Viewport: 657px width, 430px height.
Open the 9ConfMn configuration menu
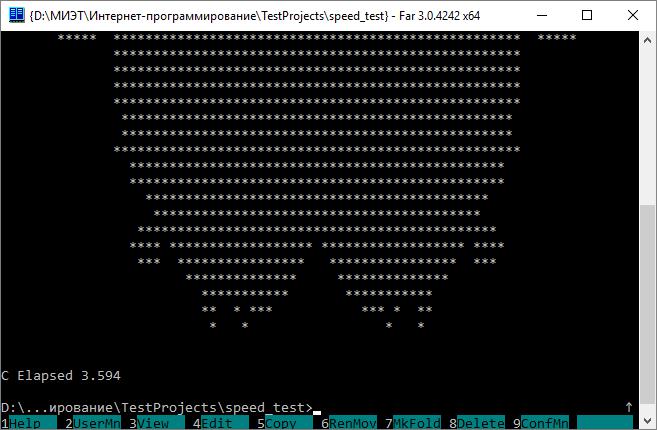(541, 423)
